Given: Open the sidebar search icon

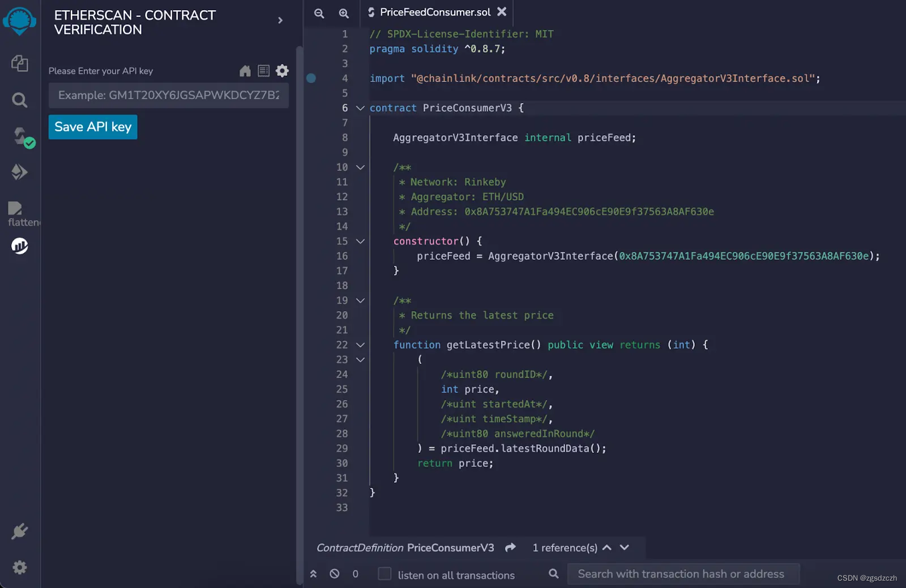Looking at the screenshot, I should click(x=20, y=100).
